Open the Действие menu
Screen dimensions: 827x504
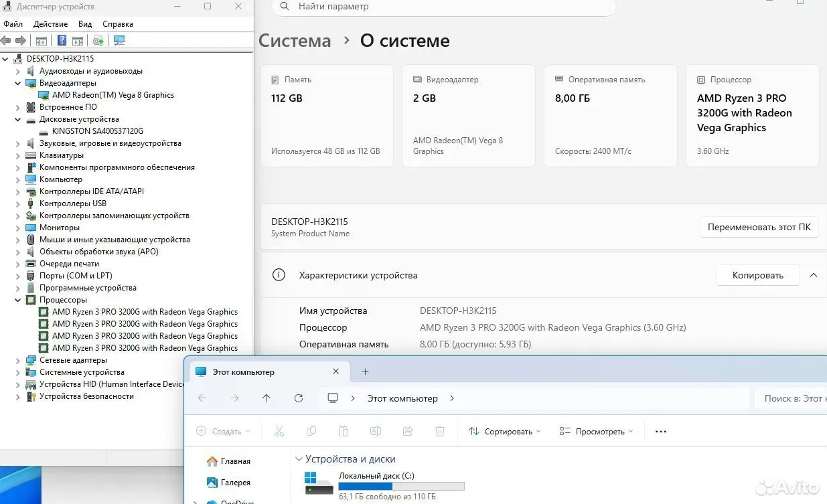tap(50, 23)
